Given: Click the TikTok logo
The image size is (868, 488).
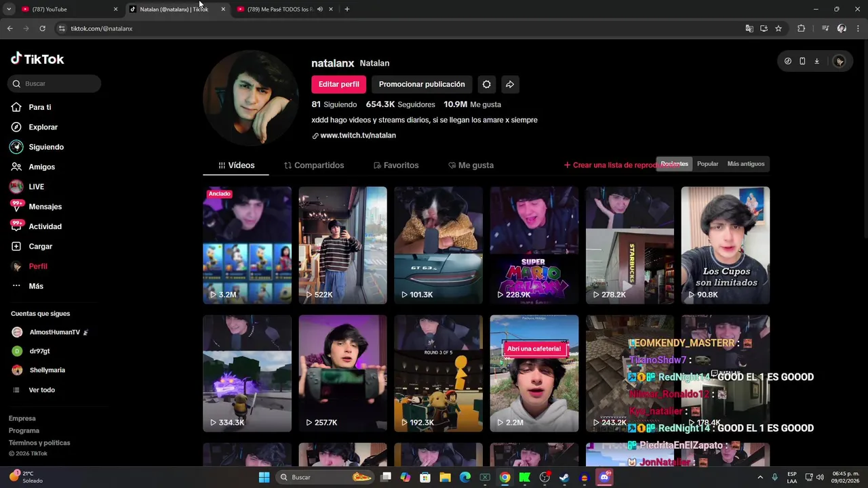Looking at the screenshot, I should (x=37, y=59).
